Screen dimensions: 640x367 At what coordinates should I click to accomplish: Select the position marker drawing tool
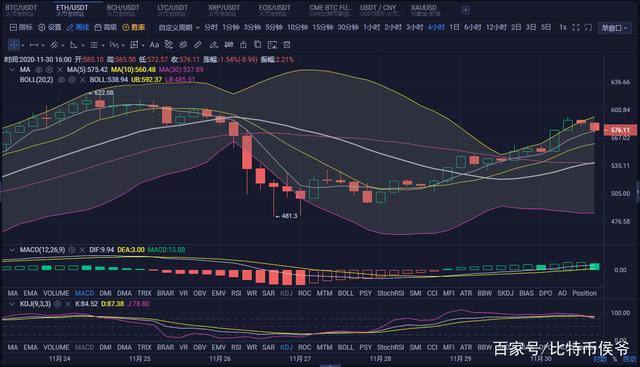pyautogui.click(x=134, y=44)
